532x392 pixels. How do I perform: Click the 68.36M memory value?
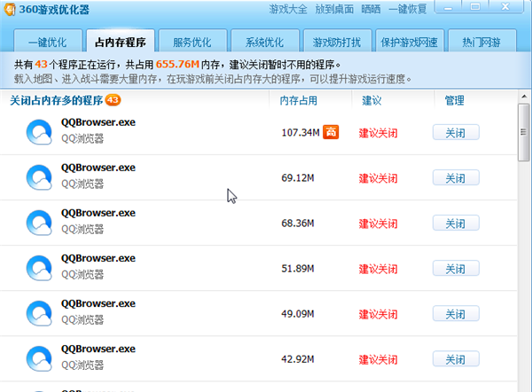click(x=298, y=223)
